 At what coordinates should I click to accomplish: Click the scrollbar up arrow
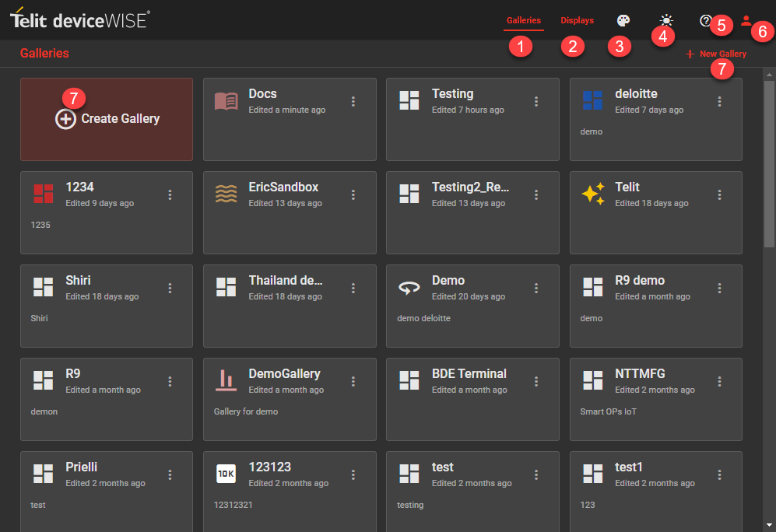click(769, 75)
